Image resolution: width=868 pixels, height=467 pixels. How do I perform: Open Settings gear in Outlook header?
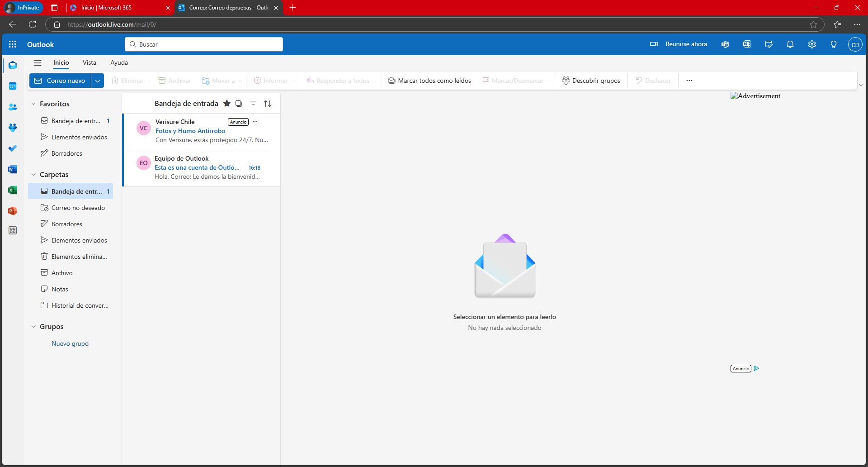[x=812, y=44]
